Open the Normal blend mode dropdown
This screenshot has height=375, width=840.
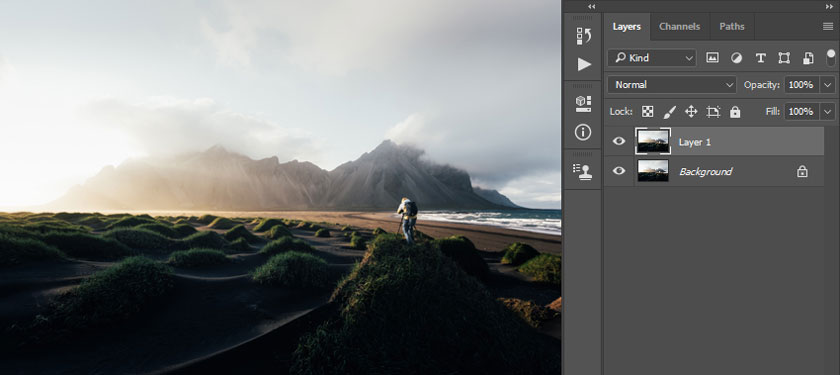point(672,85)
